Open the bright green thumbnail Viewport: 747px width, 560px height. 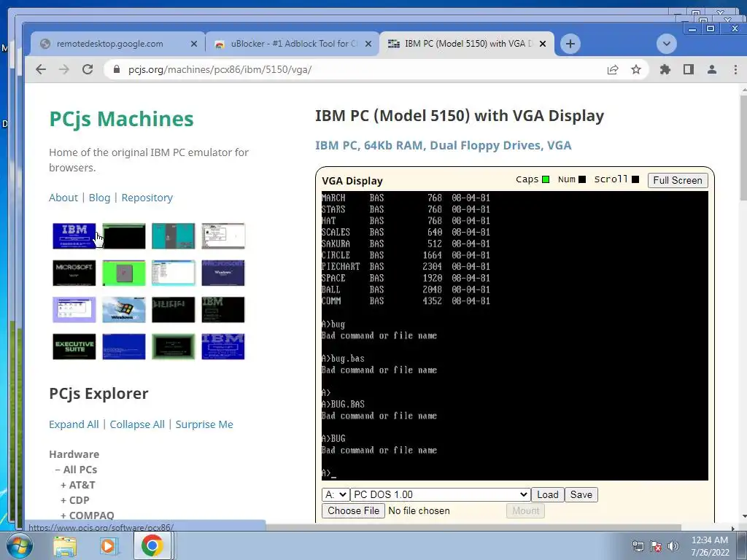(x=124, y=273)
